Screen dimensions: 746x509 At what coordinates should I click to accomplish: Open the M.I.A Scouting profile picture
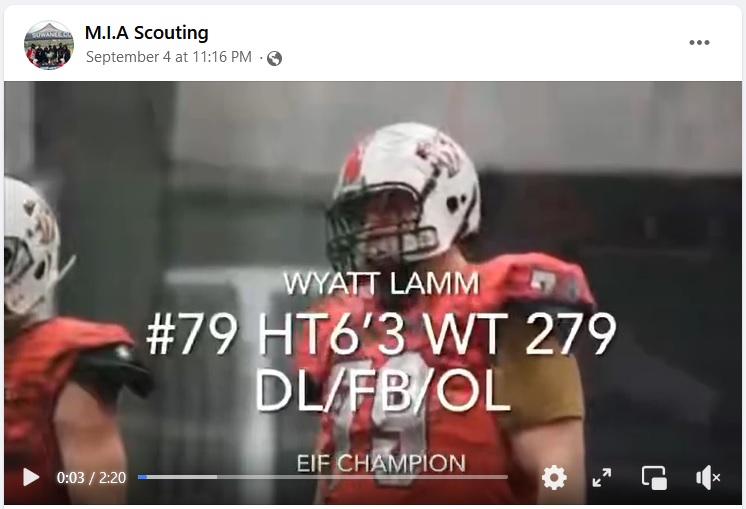[x=49, y=45]
